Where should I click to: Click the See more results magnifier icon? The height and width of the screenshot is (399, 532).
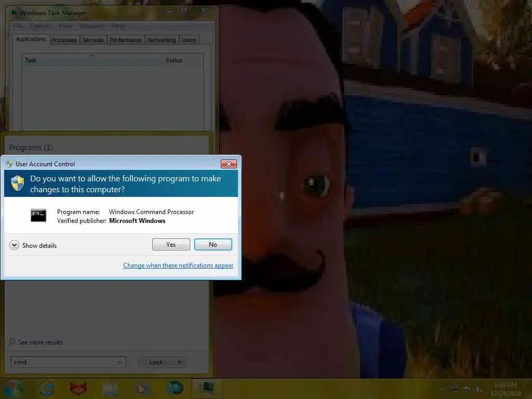point(12,342)
